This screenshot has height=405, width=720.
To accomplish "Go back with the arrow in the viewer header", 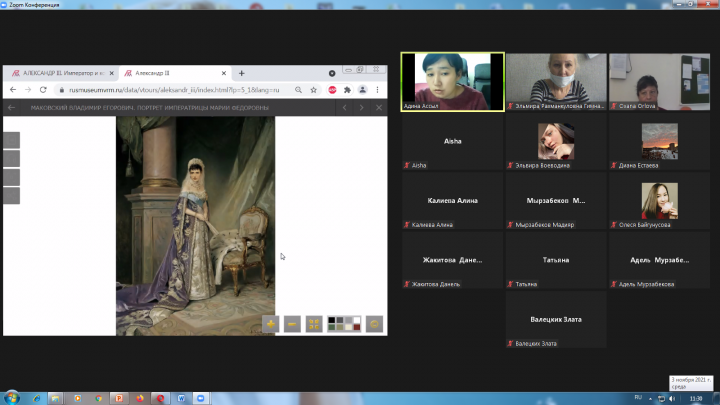I will 11,107.
